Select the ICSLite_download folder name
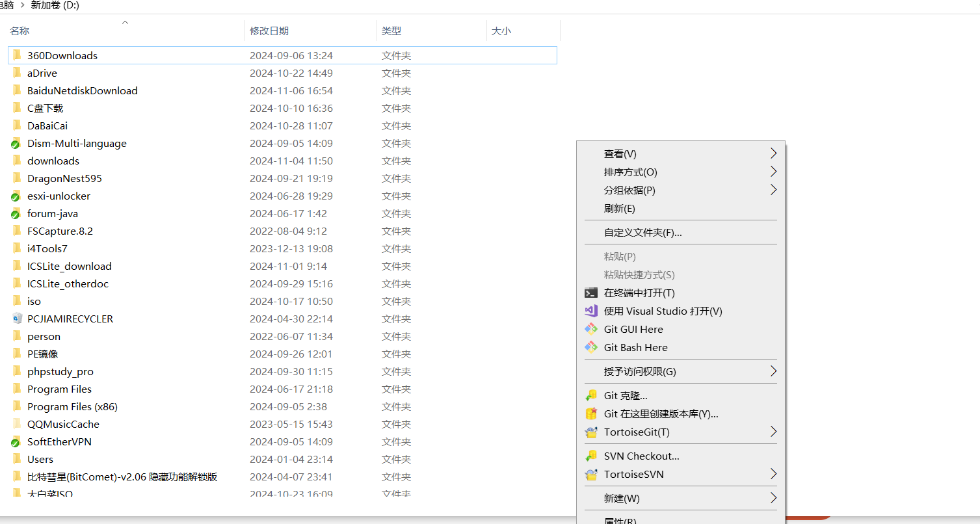This screenshot has width=980, height=524. 70,266
